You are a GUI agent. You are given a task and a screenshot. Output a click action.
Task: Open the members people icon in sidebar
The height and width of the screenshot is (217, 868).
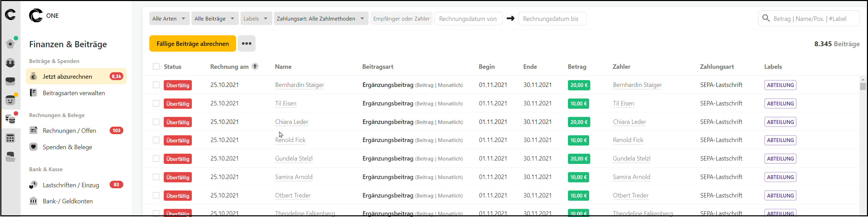click(10, 63)
